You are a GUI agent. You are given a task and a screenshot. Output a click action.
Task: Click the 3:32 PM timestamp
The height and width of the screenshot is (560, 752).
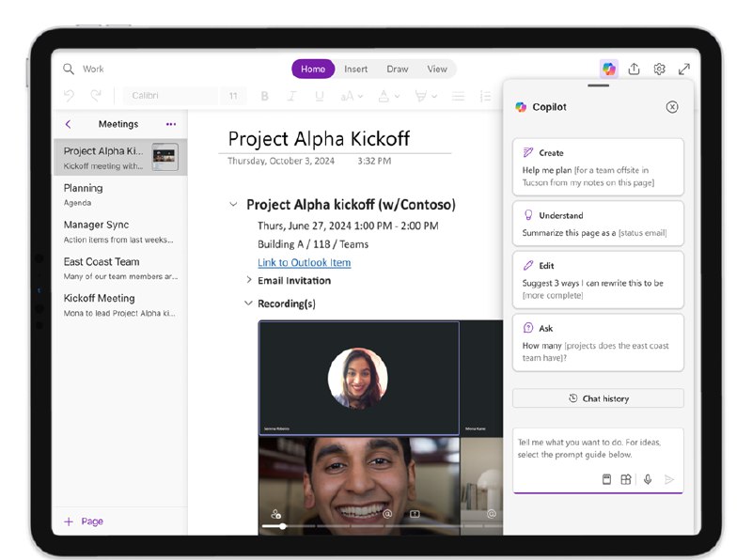tap(374, 161)
